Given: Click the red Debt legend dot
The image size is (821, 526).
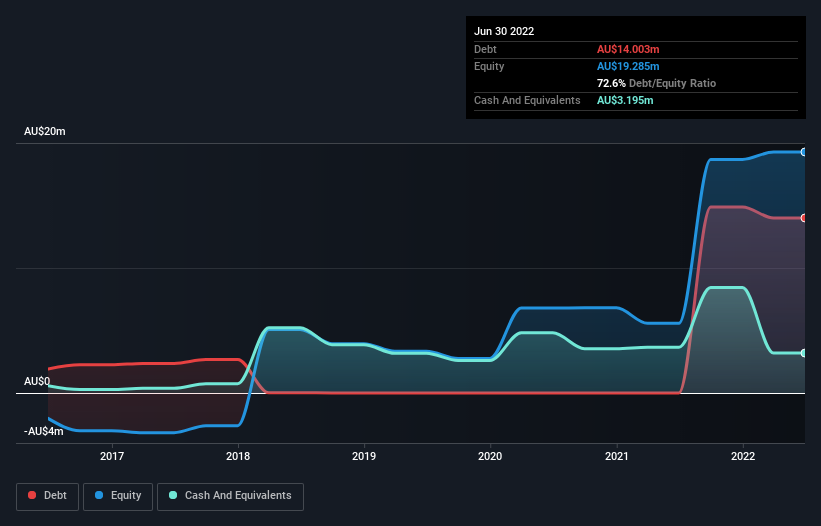Looking at the screenshot, I should pyautogui.click(x=32, y=495).
